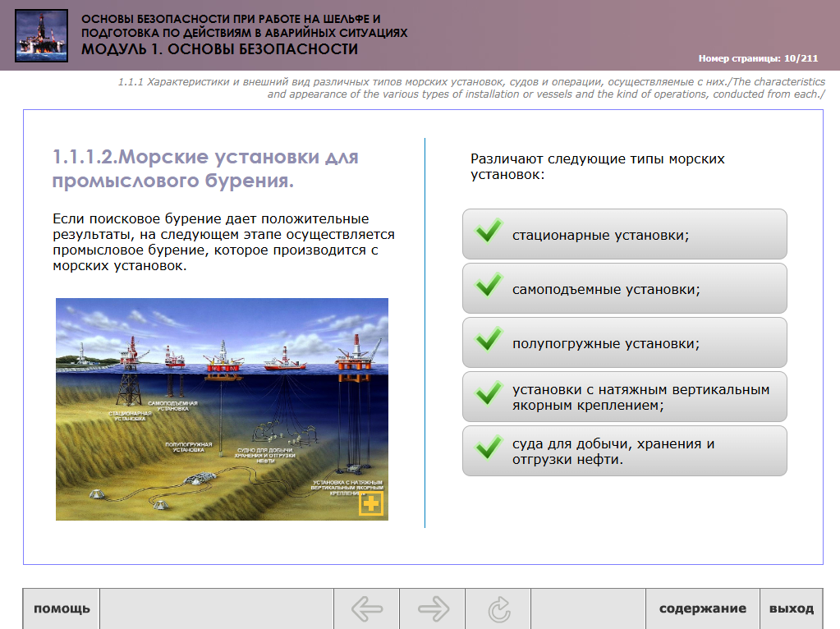Click the «Различают следующие типы морских установок» text
The image size is (840, 629).
[597, 167]
